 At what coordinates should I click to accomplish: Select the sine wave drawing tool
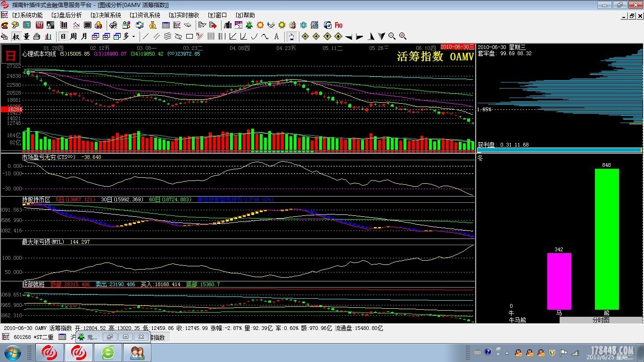[265, 36]
